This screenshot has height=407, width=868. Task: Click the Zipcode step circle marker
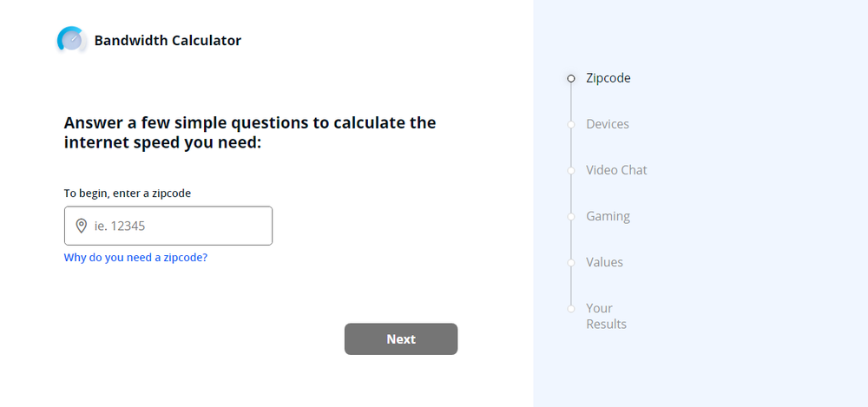coord(571,78)
